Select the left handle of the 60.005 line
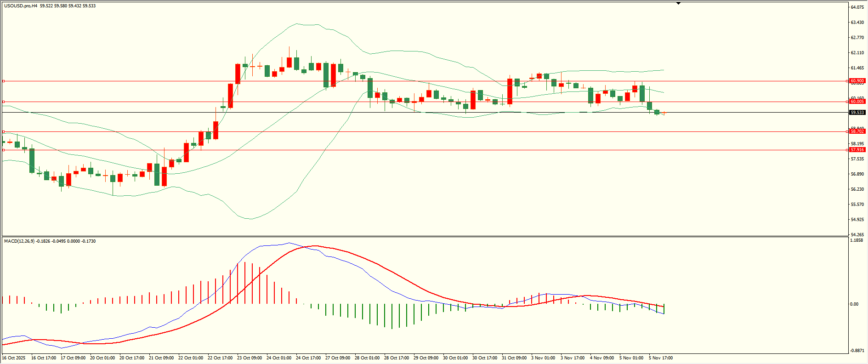 [4, 102]
